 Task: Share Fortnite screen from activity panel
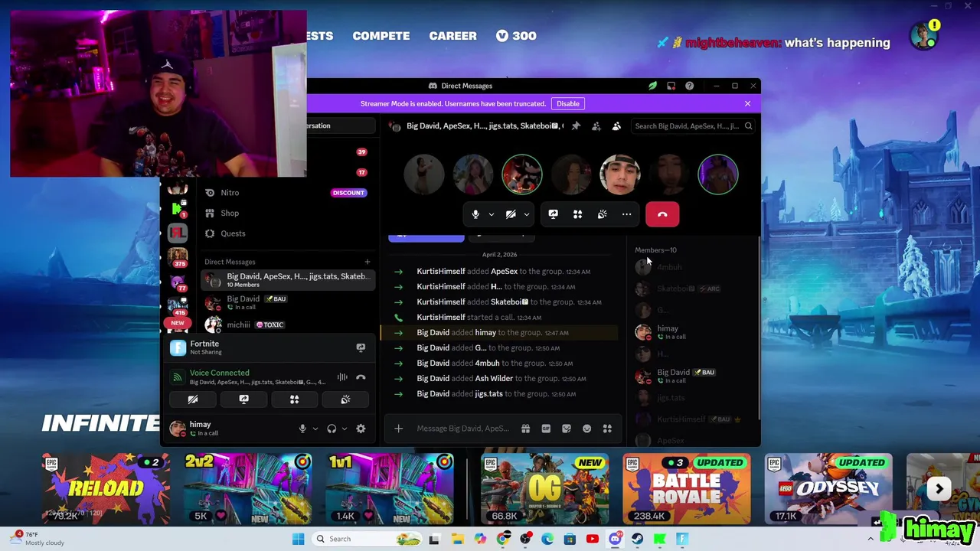[361, 347]
